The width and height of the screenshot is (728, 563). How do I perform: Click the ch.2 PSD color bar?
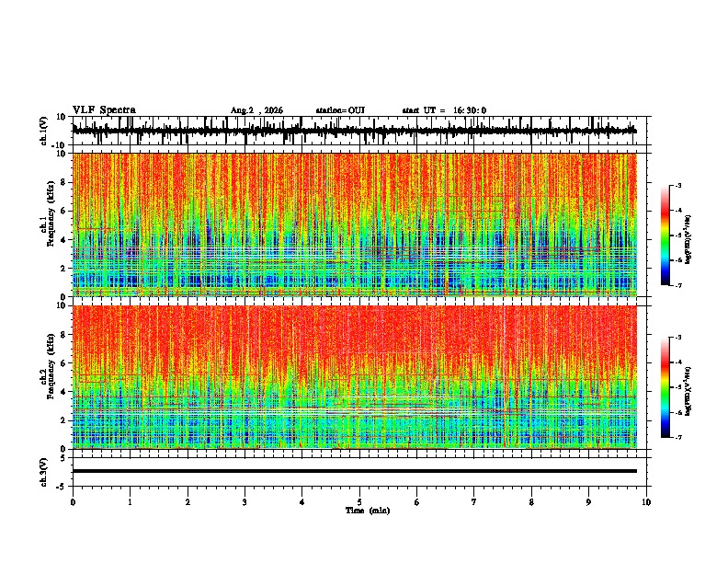point(665,387)
